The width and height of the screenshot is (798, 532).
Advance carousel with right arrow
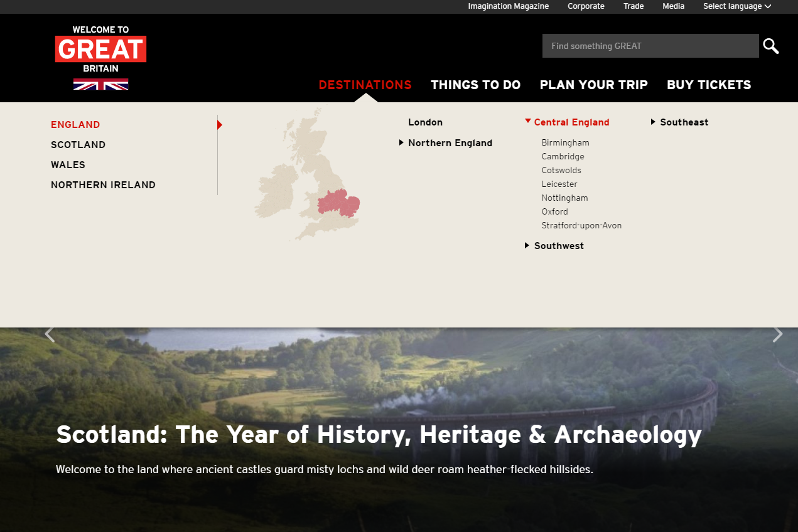point(777,335)
